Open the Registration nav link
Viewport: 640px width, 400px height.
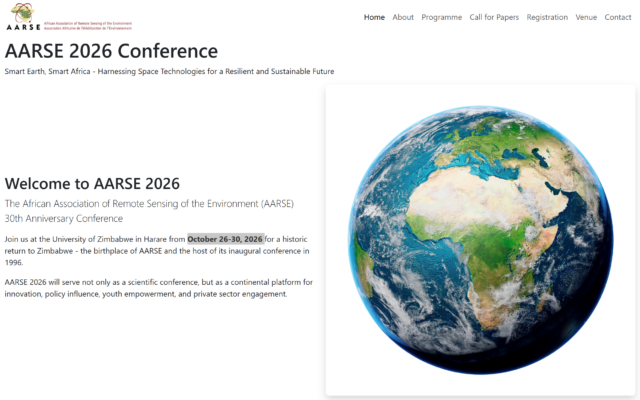tap(547, 17)
